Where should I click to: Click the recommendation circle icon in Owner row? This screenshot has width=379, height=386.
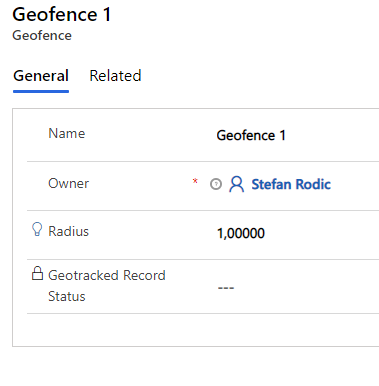point(216,184)
